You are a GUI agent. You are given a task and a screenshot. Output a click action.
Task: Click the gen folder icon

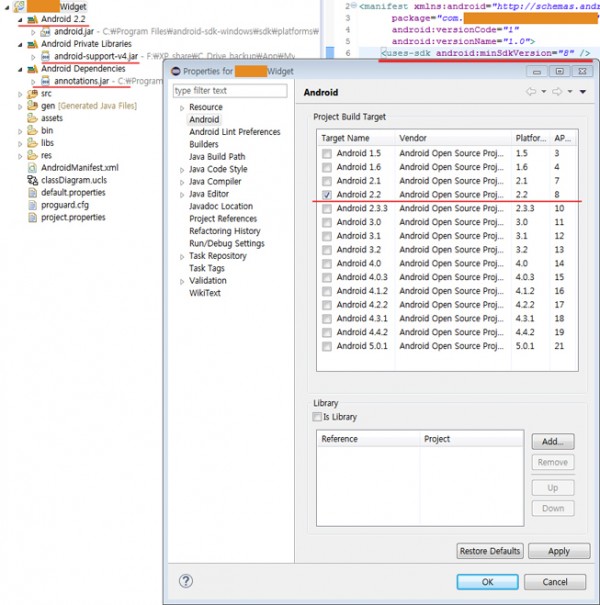click(x=32, y=106)
